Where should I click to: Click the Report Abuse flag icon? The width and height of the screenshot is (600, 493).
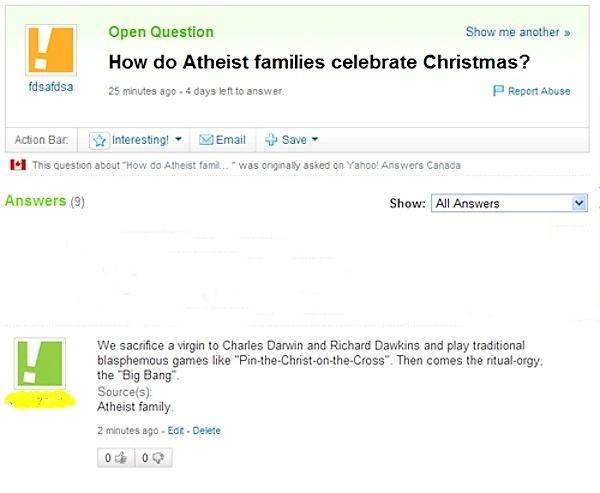pos(498,90)
